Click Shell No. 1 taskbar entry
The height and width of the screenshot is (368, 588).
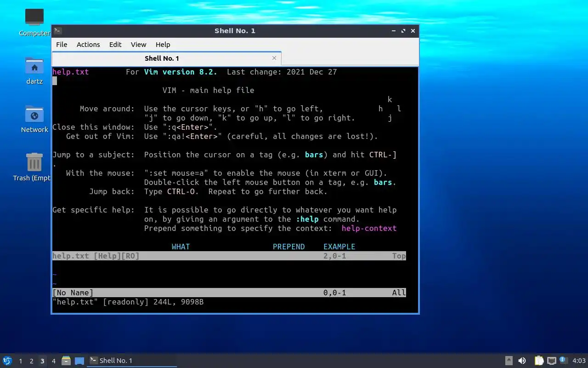(x=132, y=361)
